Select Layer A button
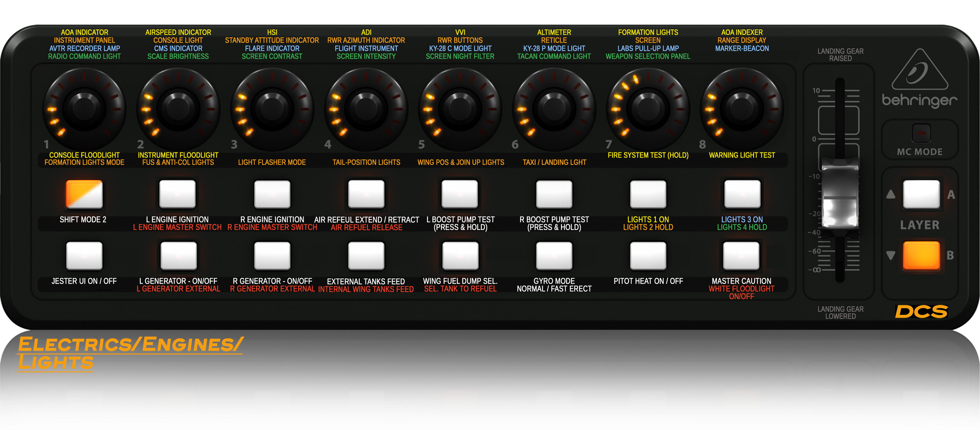Screen dimensions: 980x430 (921, 194)
